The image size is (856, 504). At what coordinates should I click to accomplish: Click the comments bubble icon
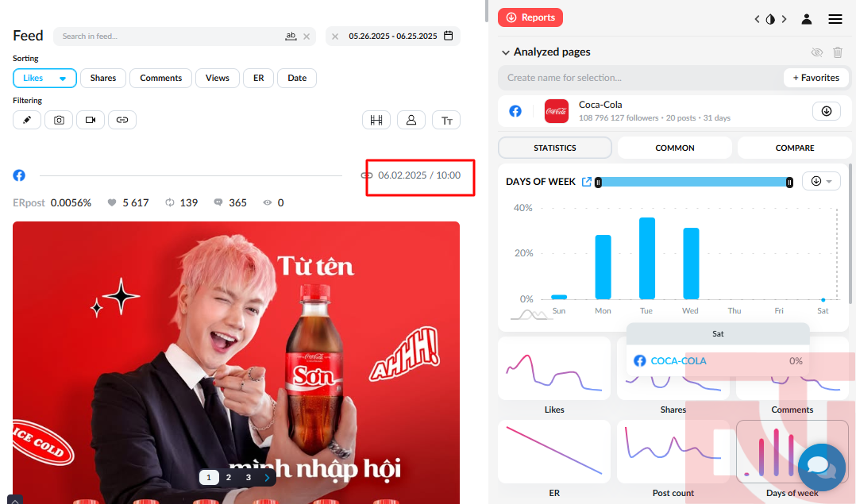pyautogui.click(x=218, y=202)
